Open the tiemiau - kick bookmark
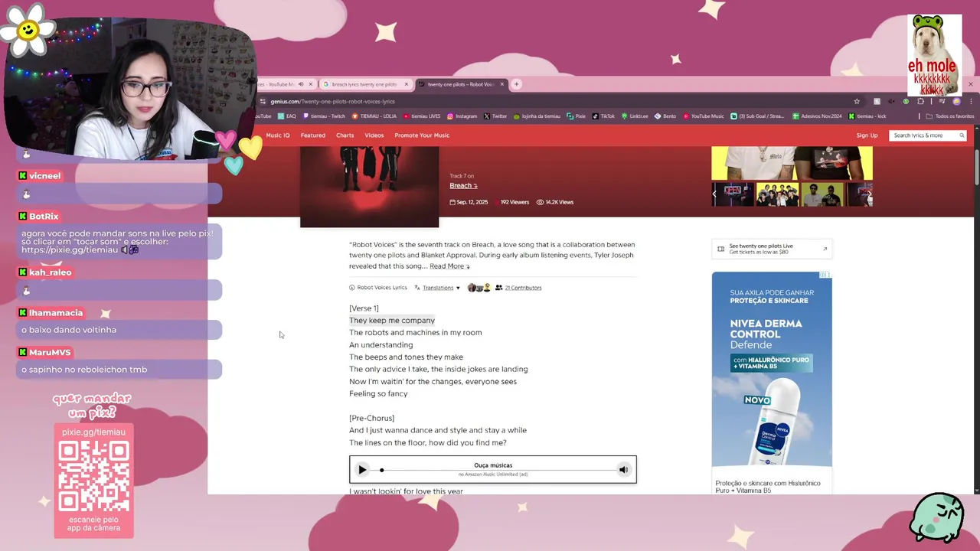This screenshot has height=551, width=980. tap(867, 116)
